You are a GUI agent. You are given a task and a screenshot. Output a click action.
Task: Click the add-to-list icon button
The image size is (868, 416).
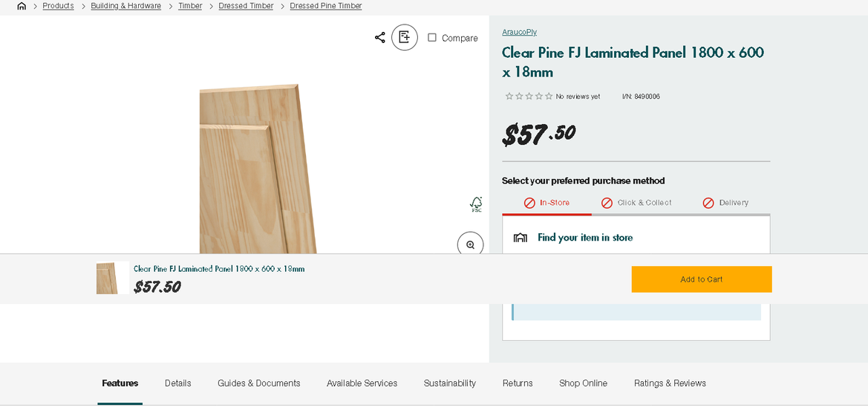pyautogui.click(x=405, y=37)
